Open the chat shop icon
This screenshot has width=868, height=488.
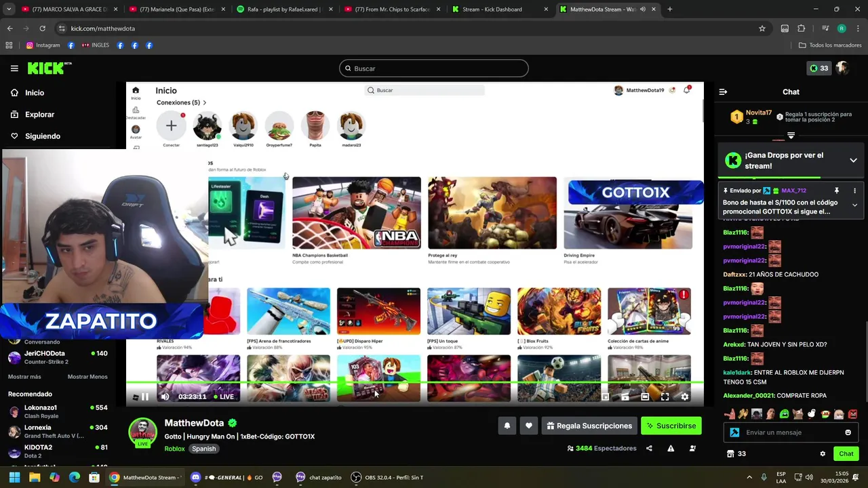730,454
